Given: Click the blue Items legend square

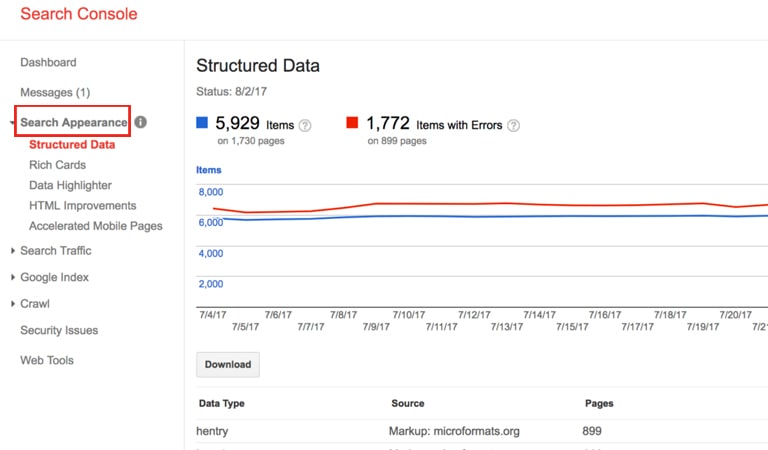Looking at the screenshot, I should click(202, 122).
